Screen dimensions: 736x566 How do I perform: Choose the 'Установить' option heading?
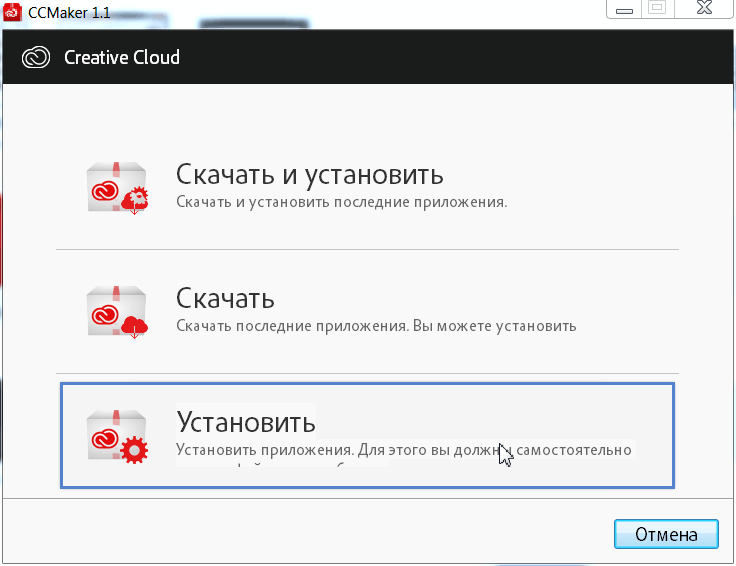(246, 422)
